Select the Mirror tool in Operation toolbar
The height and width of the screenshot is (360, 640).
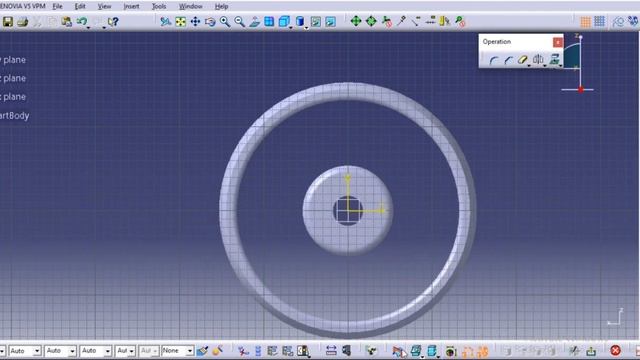pos(538,60)
